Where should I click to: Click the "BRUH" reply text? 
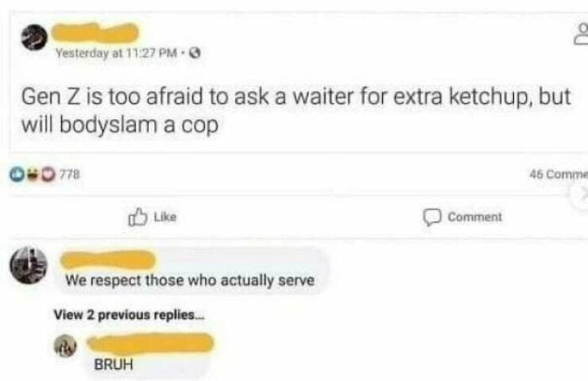point(114,364)
